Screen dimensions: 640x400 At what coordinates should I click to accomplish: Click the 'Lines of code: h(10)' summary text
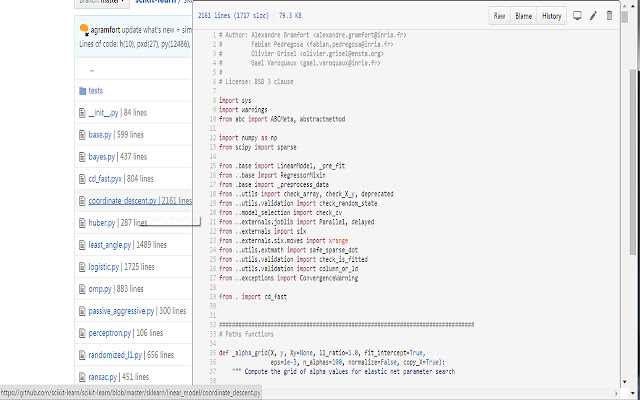point(109,44)
